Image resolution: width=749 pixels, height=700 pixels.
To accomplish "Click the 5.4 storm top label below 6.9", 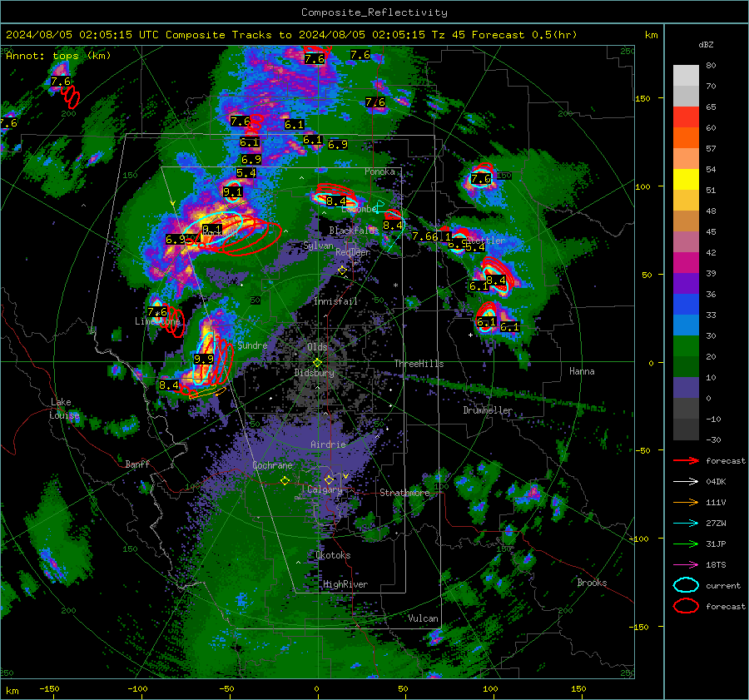I will [x=246, y=173].
